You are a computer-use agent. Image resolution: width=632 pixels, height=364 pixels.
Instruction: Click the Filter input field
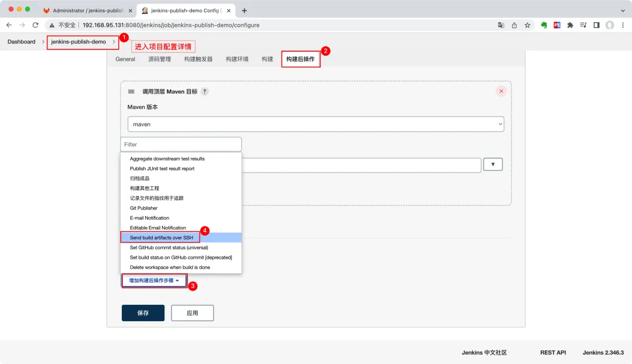coord(181,145)
